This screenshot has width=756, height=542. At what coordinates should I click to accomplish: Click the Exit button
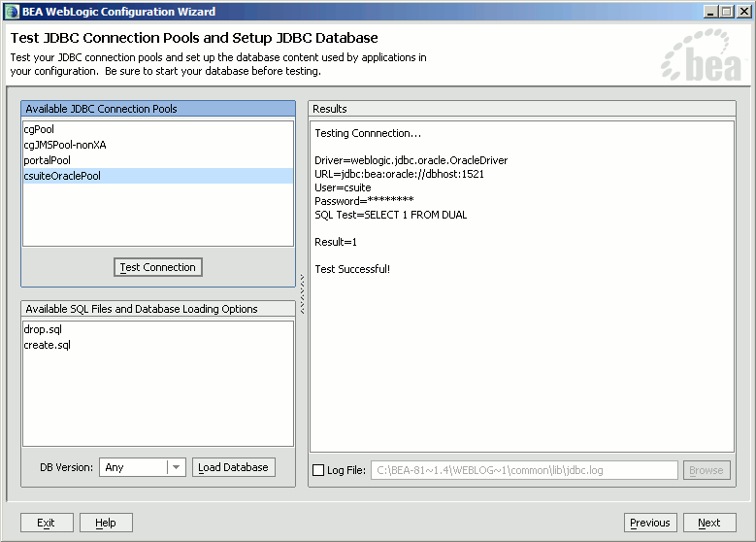47,523
